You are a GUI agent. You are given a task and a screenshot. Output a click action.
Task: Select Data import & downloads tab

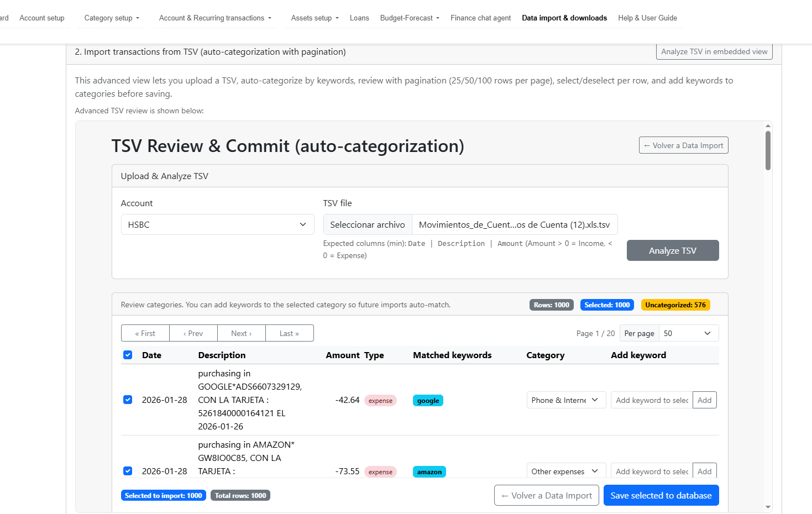click(564, 18)
